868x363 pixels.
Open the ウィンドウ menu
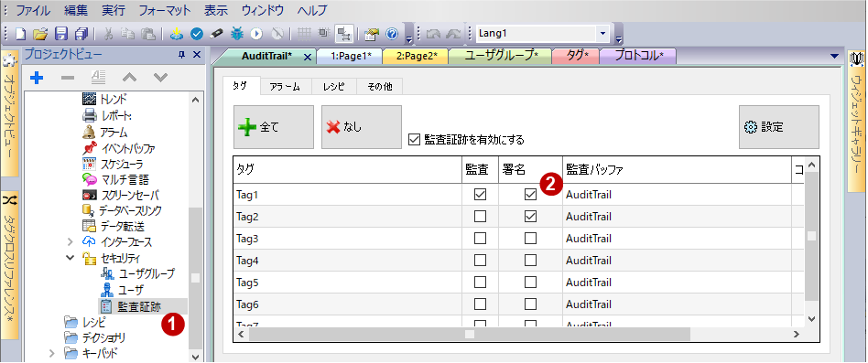tap(263, 10)
